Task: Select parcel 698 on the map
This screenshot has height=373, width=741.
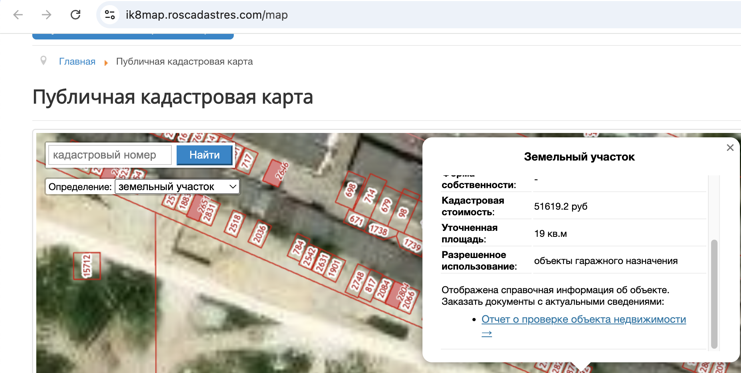Action: [350, 190]
